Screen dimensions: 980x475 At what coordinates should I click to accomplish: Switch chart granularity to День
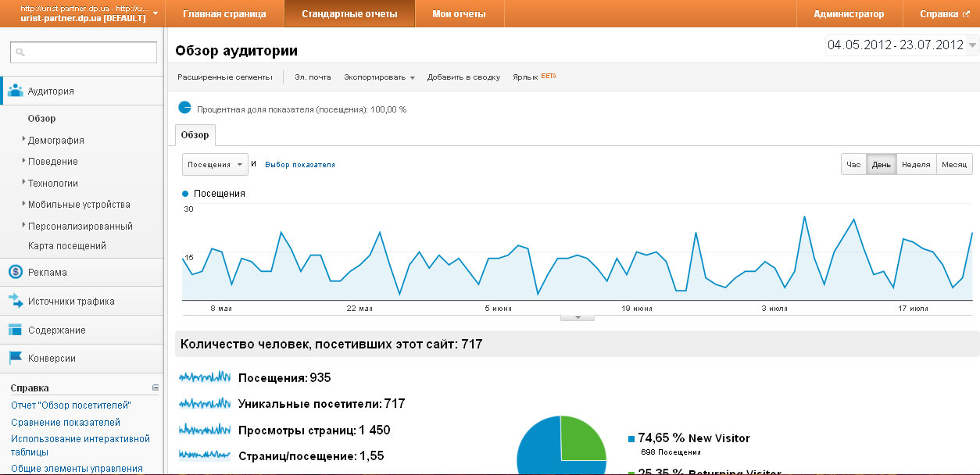point(881,164)
